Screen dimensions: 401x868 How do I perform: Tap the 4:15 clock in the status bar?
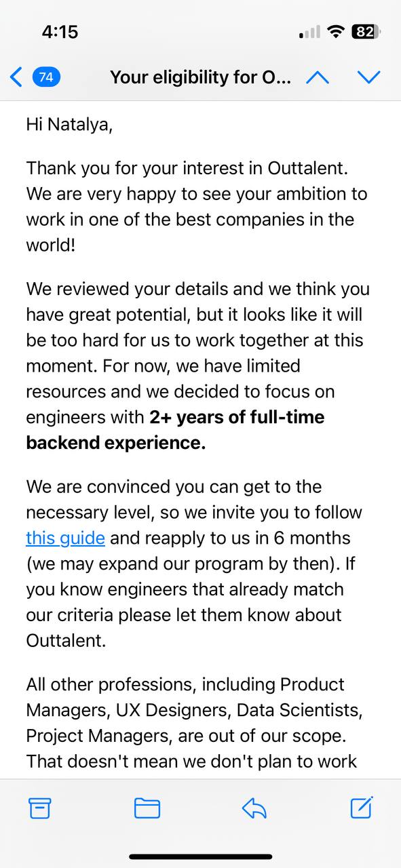[x=60, y=32]
